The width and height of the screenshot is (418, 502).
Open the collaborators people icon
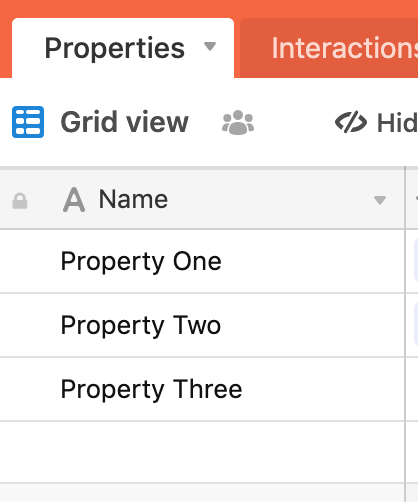pos(238,122)
